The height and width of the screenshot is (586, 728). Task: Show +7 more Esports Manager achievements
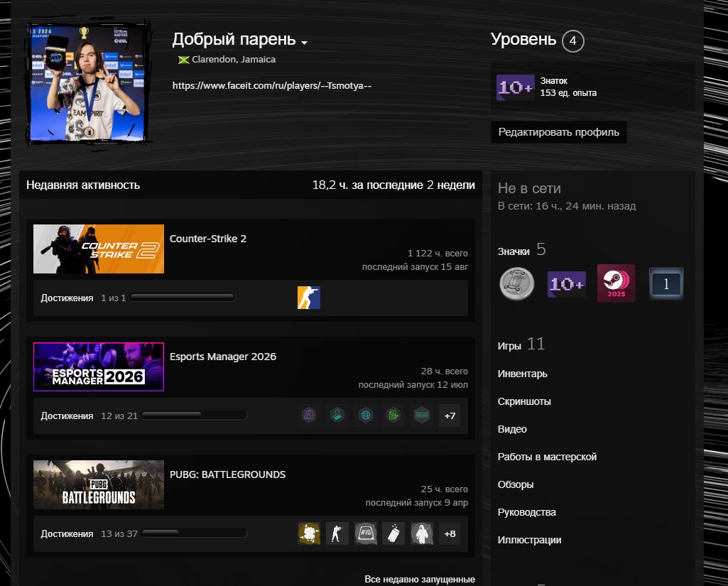pyautogui.click(x=450, y=416)
